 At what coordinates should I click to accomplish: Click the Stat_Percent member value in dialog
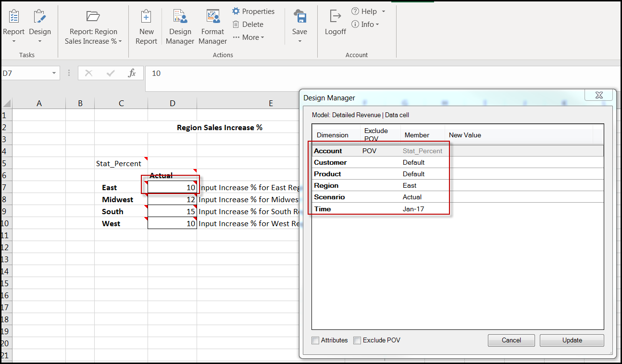coord(423,151)
